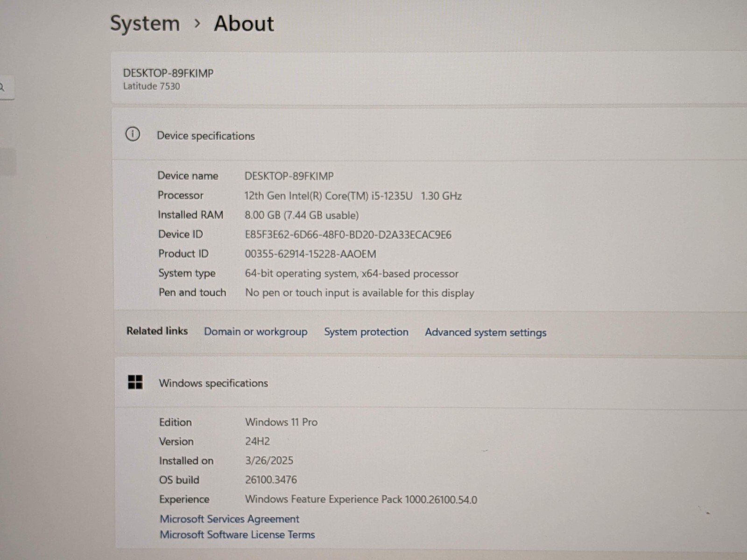Click the Experience label
The height and width of the screenshot is (560, 747).
pyautogui.click(x=184, y=499)
